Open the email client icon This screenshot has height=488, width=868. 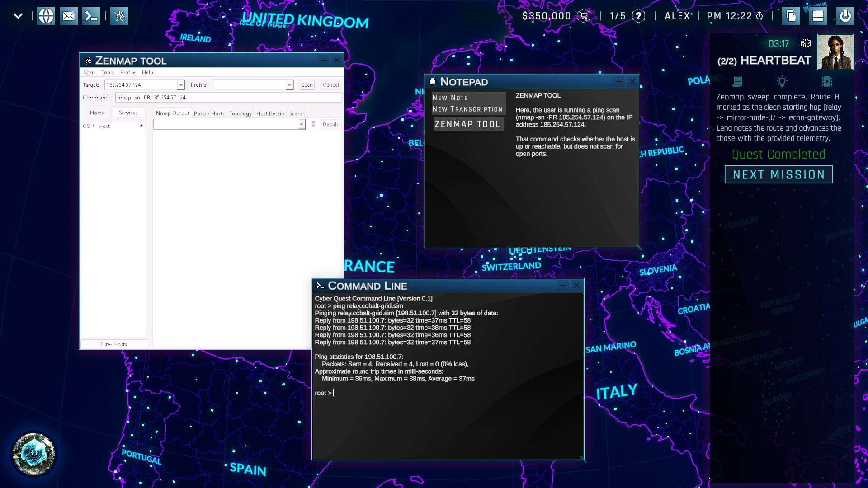(x=68, y=15)
